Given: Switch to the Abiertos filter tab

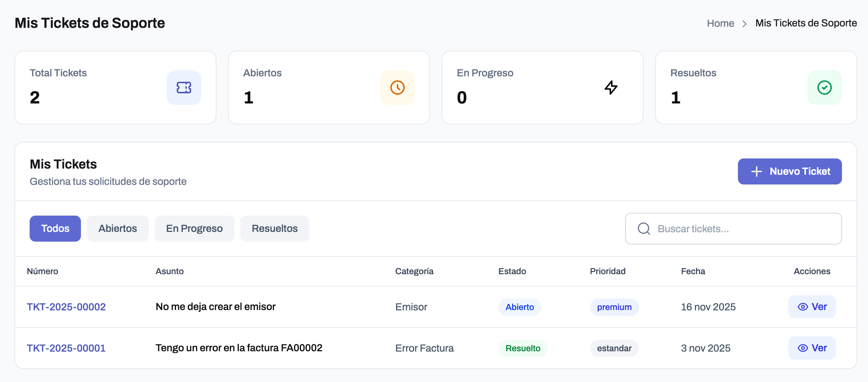Looking at the screenshot, I should tap(117, 229).
